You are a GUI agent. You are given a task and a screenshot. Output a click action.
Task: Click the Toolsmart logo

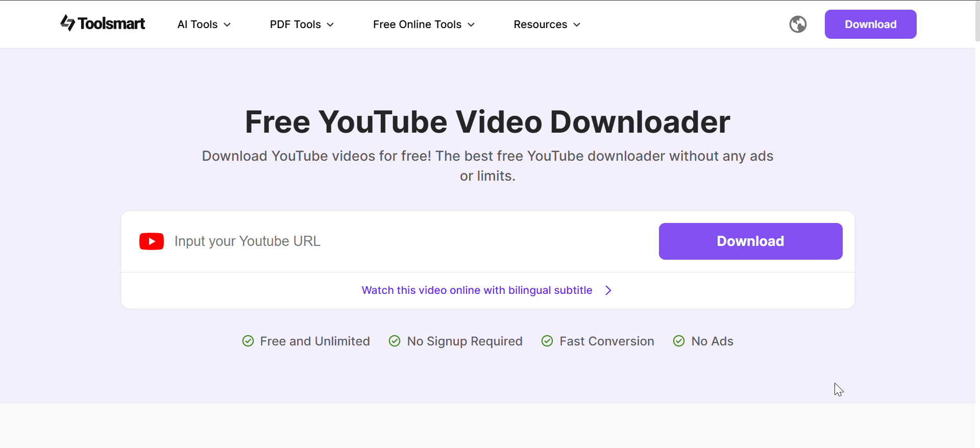pyautogui.click(x=103, y=23)
